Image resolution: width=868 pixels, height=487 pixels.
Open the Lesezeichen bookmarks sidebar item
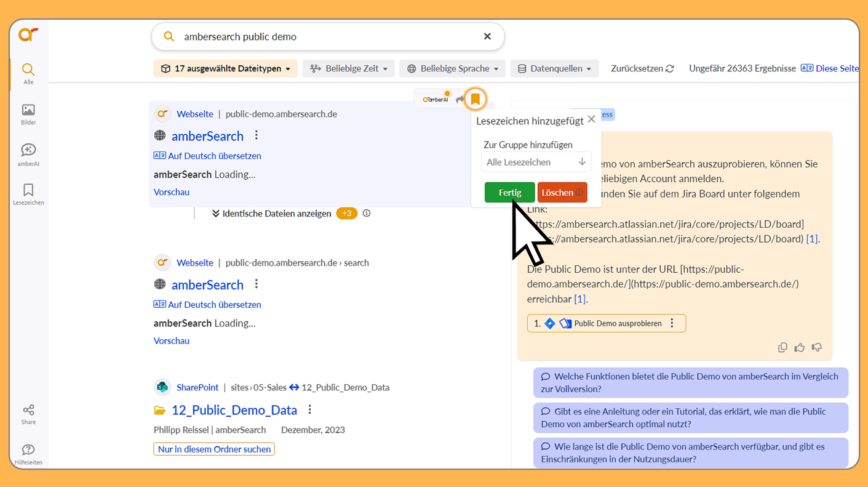[28, 195]
